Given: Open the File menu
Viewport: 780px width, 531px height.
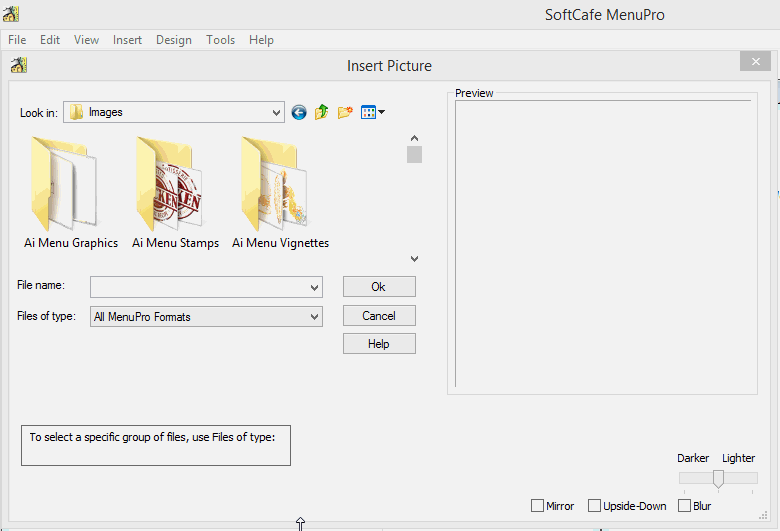Looking at the screenshot, I should [x=17, y=40].
